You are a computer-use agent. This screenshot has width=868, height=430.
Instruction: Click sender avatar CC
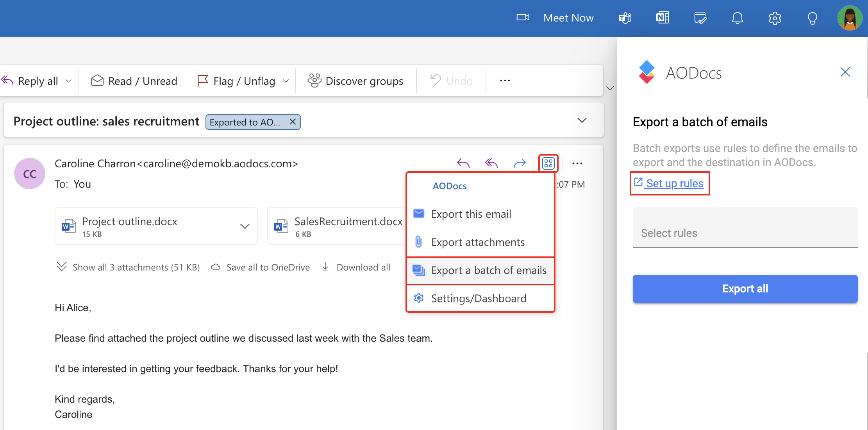point(30,174)
